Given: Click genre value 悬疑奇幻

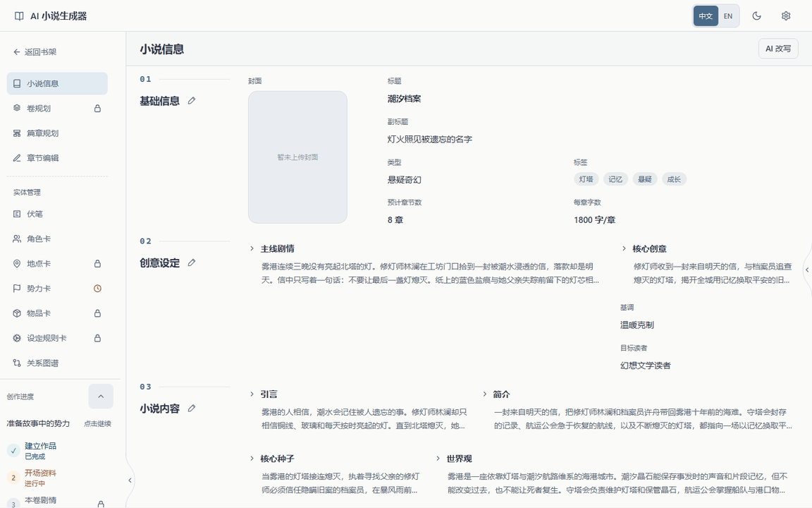Looking at the screenshot, I should tap(404, 180).
